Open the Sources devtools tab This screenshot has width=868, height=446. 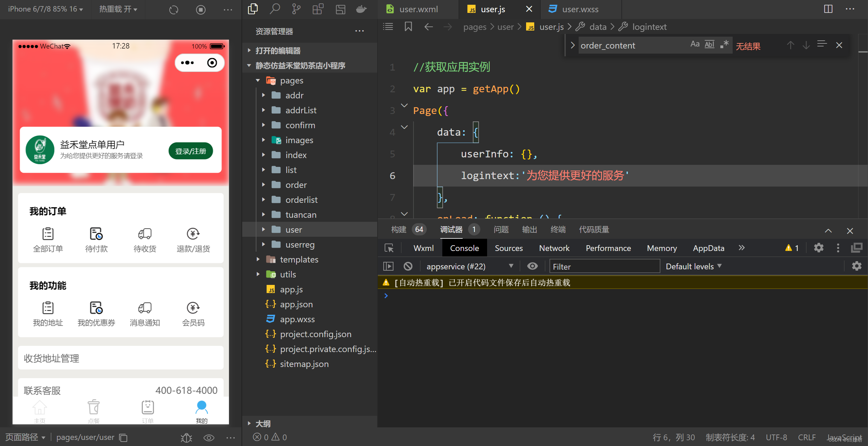tap(508, 248)
